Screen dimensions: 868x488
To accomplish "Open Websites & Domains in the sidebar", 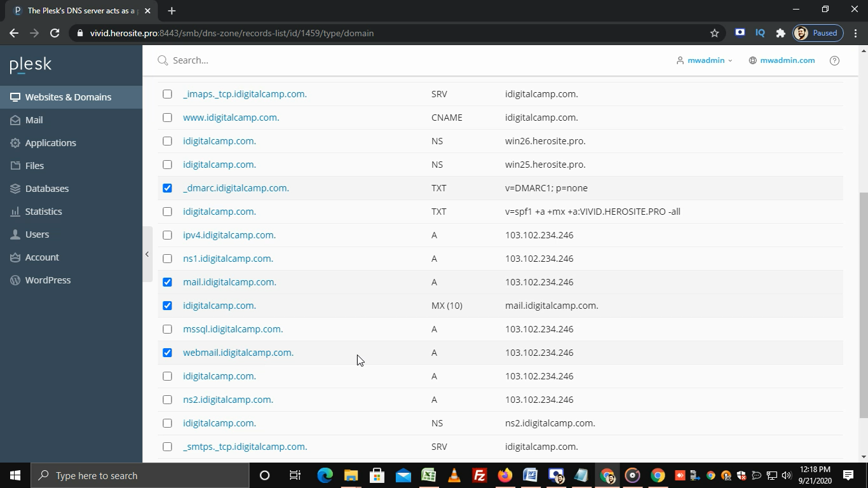I will (x=71, y=97).
